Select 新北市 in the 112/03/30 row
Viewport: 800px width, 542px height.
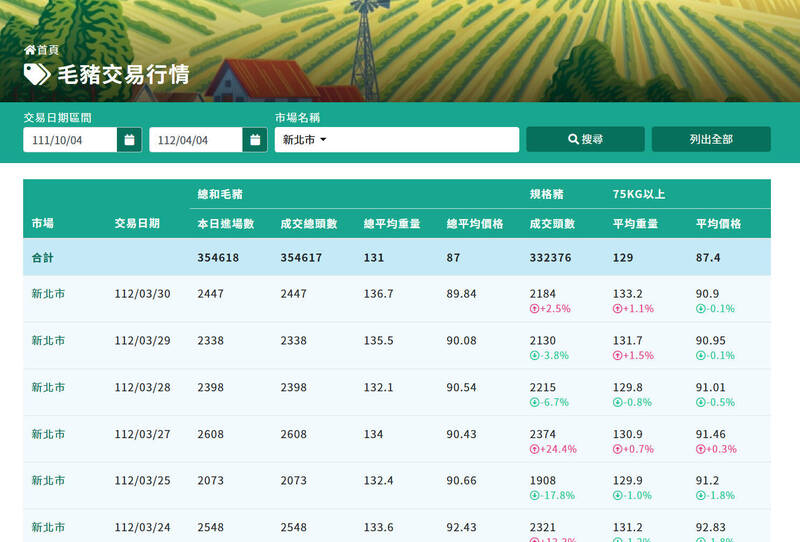(48, 294)
